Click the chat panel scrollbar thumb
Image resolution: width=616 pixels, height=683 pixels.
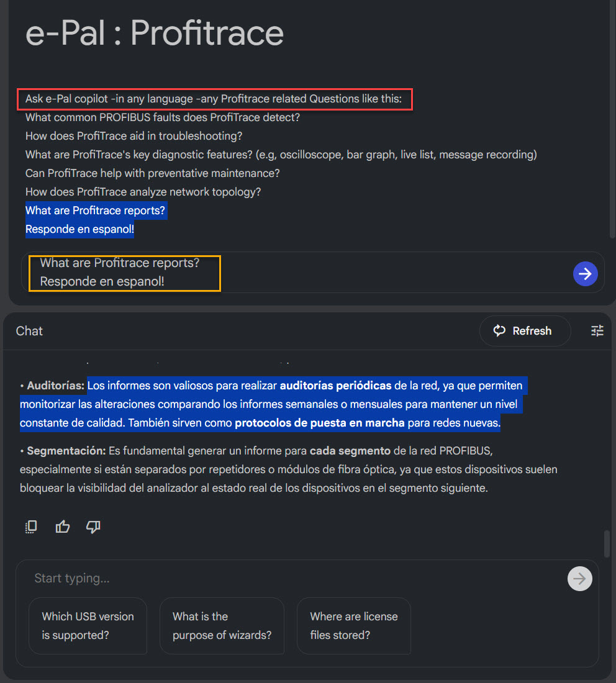click(607, 543)
